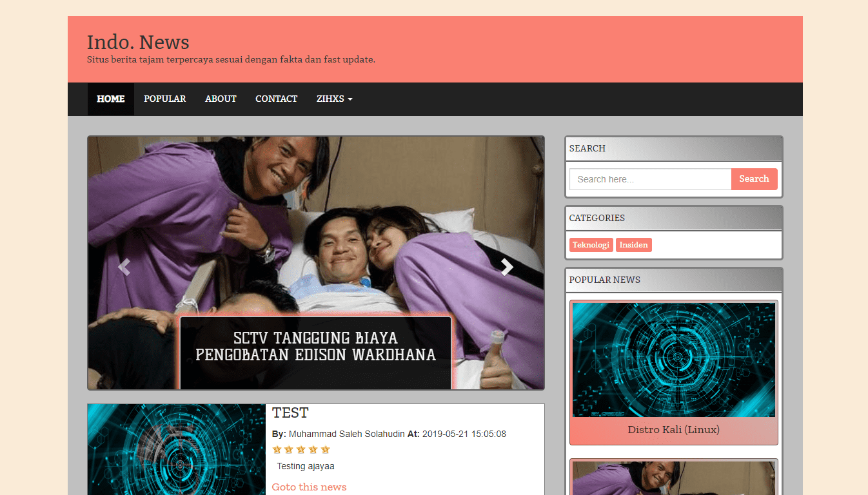The height and width of the screenshot is (495, 868).
Task: Go to previous carousel slide
Action: 124,266
